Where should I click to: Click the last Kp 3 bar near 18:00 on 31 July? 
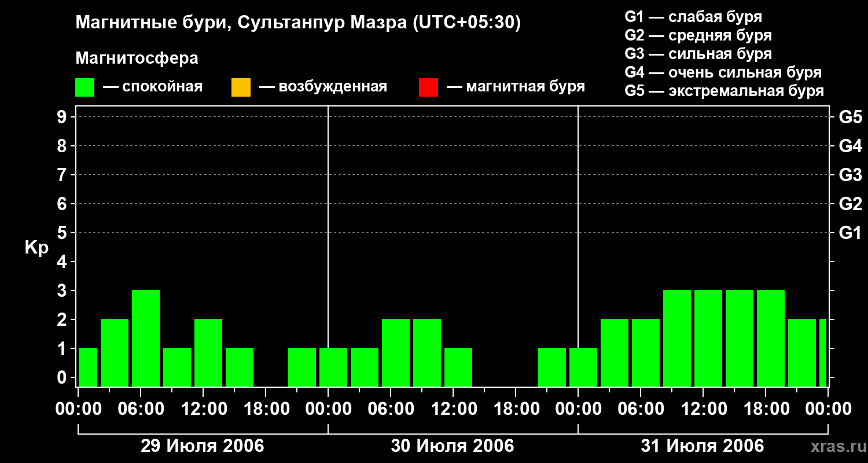771,338
